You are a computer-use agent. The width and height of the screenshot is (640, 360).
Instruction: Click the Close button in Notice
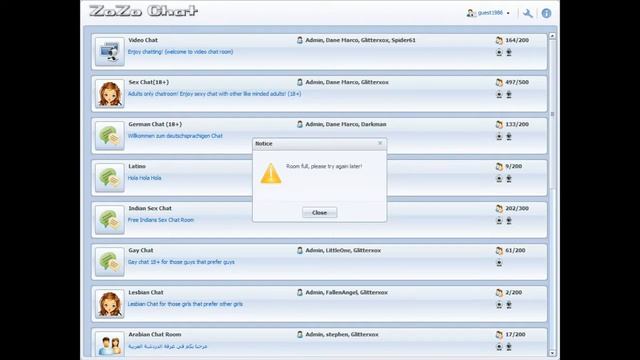319,213
